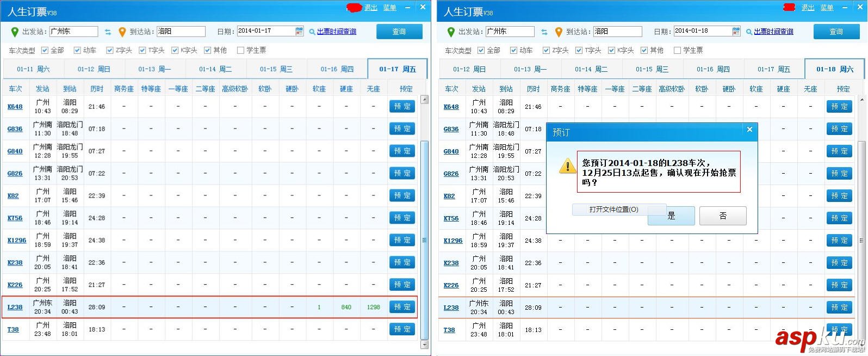Select 01-13 周一 tab in the 2014-01-17 window

pyautogui.click(x=154, y=69)
